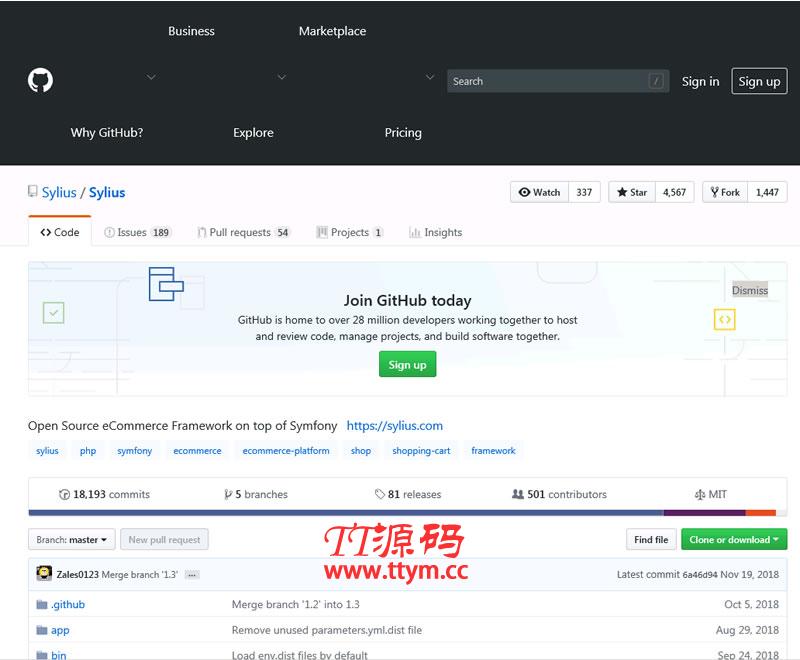Click watchers count 337
800x660 pixels.
(x=584, y=192)
